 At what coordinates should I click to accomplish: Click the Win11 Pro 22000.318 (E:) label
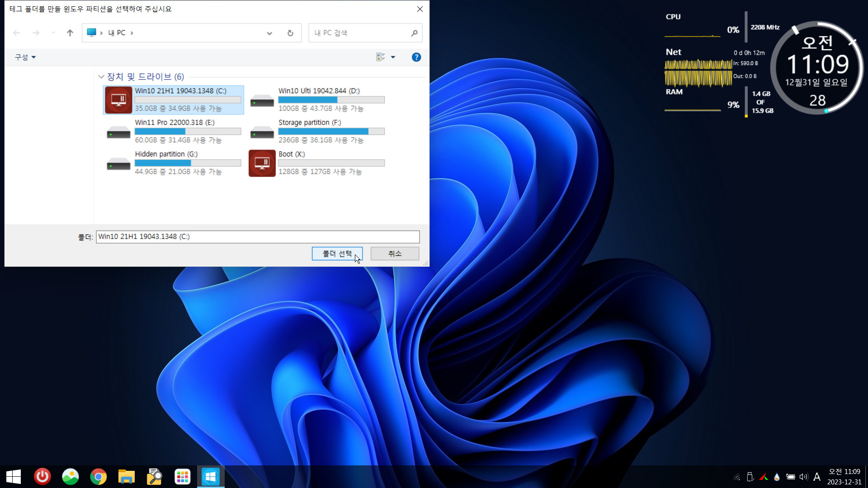(175, 122)
